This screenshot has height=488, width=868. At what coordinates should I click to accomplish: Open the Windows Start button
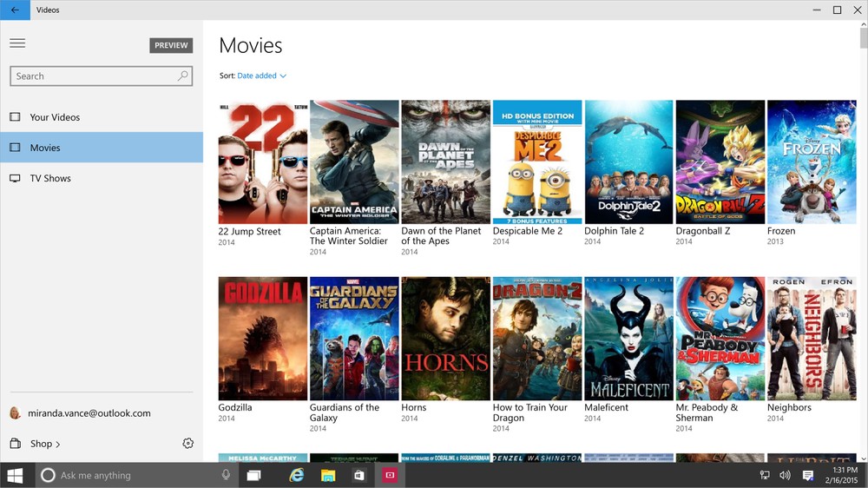pyautogui.click(x=15, y=475)
